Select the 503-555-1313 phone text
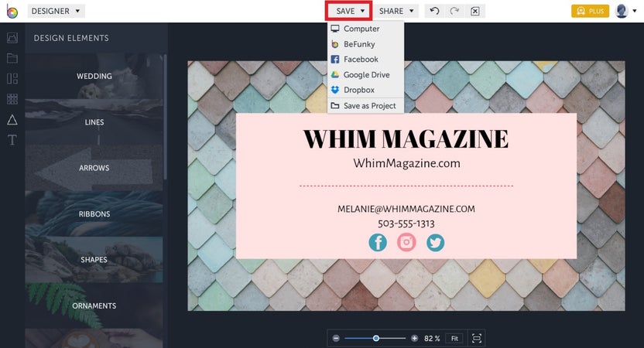644x348 pixels. pyautogui.click(x=406, y=223)
